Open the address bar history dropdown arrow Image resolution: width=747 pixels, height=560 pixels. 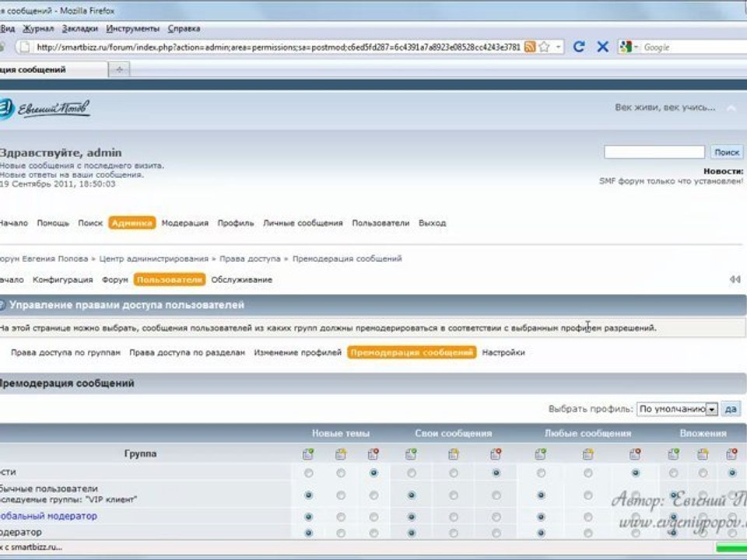pyautogui.click(x=559, y=47)
